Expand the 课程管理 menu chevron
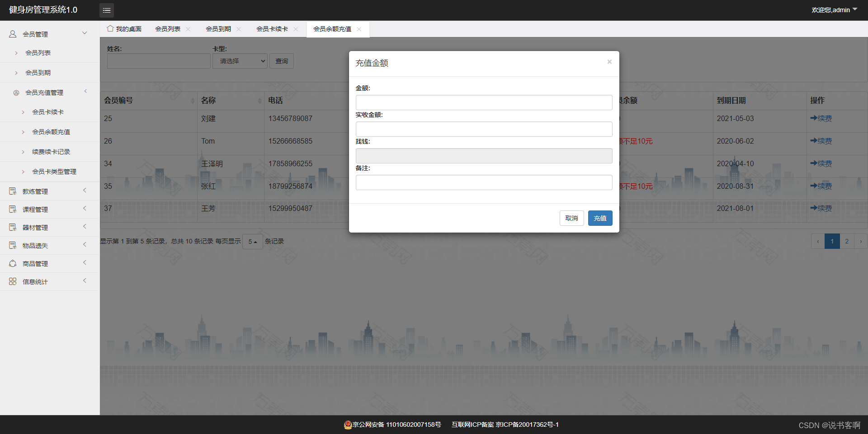 (x=85, y=209)
